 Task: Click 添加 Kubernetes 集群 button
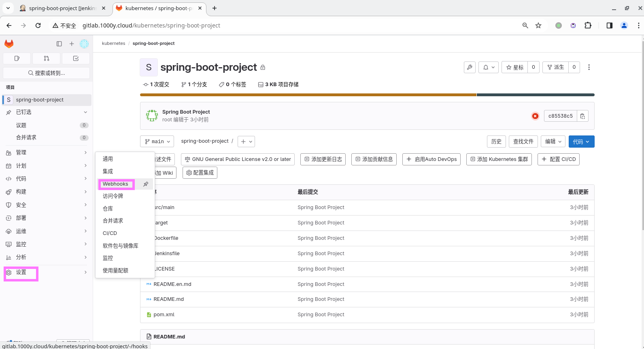point(499,159)
